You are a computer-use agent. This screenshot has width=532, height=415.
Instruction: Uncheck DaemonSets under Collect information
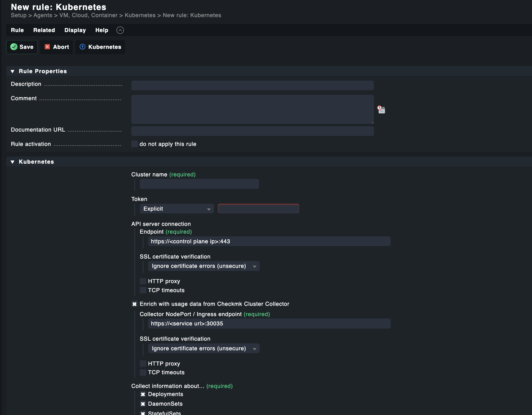143,404
